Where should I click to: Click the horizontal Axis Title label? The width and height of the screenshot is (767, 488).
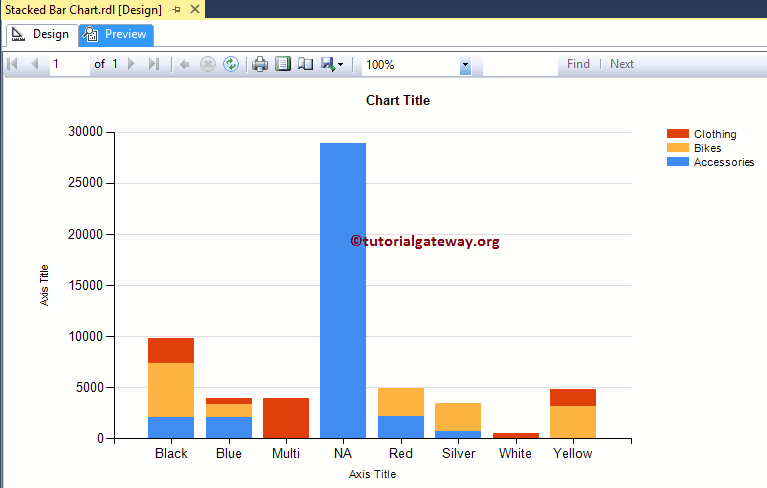coord(372,474)
